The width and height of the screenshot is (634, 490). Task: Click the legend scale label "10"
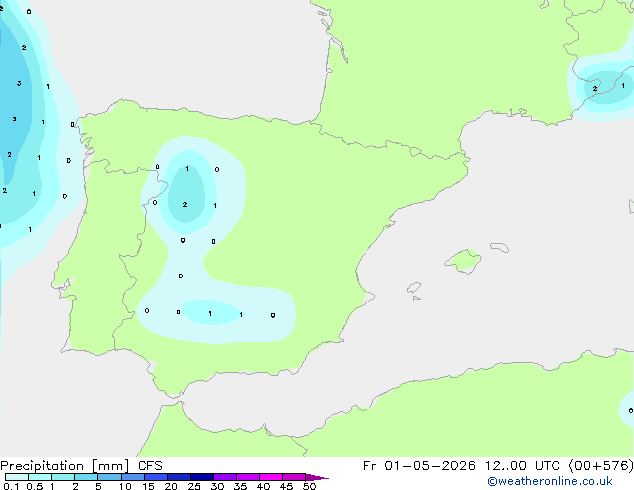[x=125, y=486]
